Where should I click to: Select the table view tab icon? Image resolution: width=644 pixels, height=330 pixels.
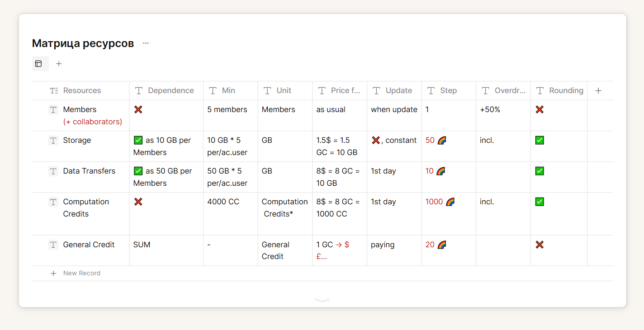(x=39, y=64)
